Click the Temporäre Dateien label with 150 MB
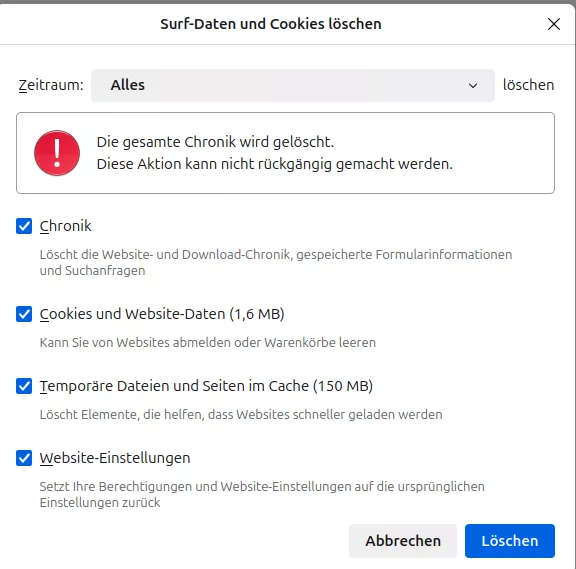The height and width of the screenshot is (569, 576). tap(206, 386)
